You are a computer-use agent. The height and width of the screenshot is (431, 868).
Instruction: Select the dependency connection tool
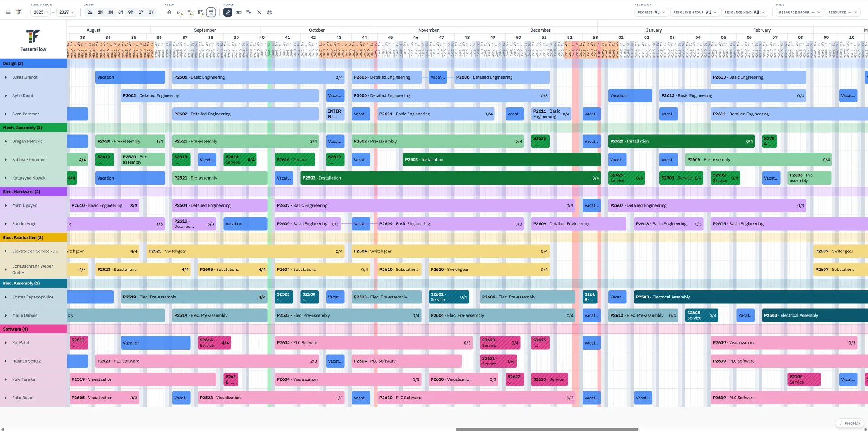tap(249, 12)
